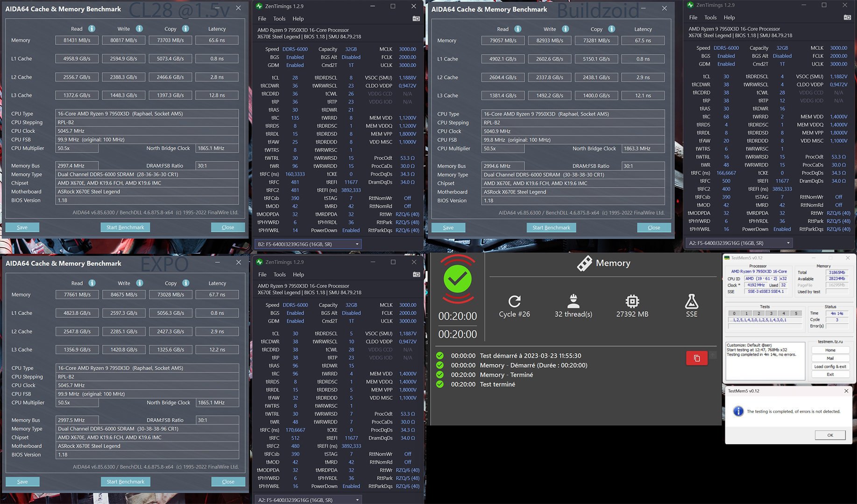This screenshot has width=857, height=504.
Task: Open the Tools menu in the tCL 28 ZenTimings window
Action: pyautogui.click(x=279, y=19)
